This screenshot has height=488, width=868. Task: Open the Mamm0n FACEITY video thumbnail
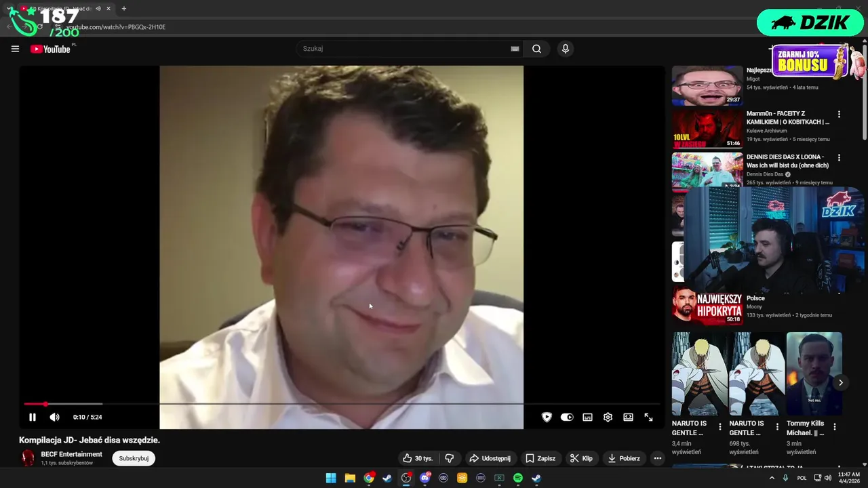tap(707, 129)
